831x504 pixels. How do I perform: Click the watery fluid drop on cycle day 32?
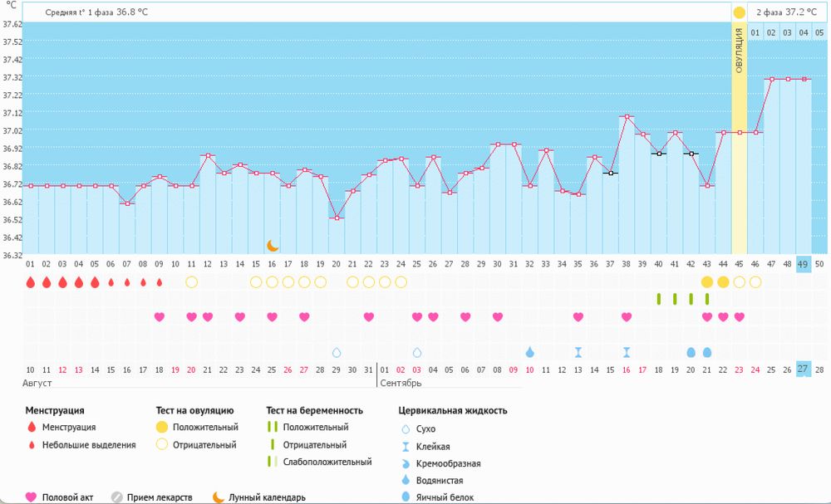click(529, 352)
